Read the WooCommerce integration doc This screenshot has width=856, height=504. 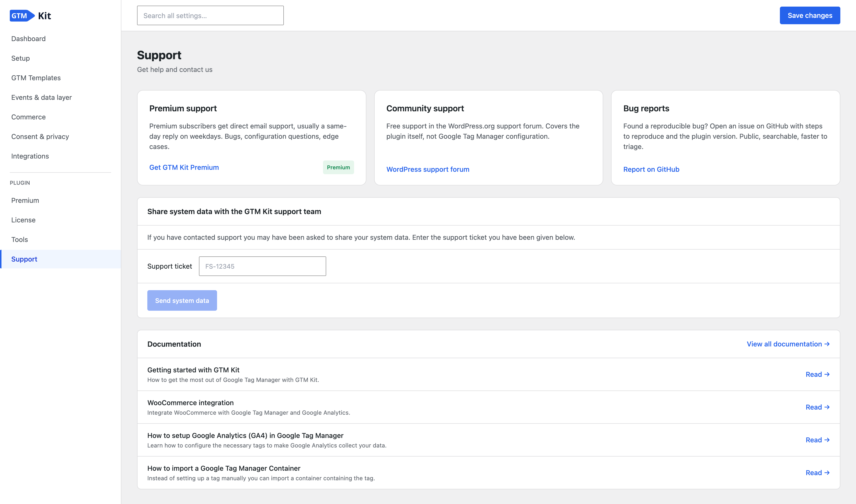(818, 407)
